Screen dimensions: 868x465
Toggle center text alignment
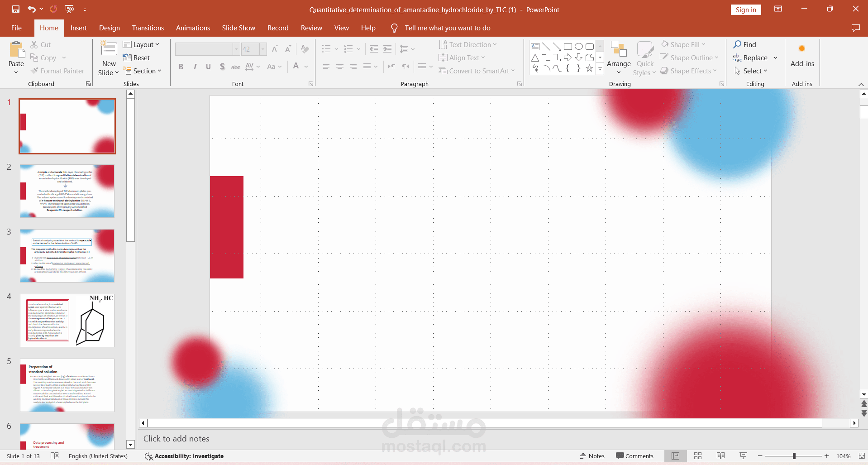point(339,67)
